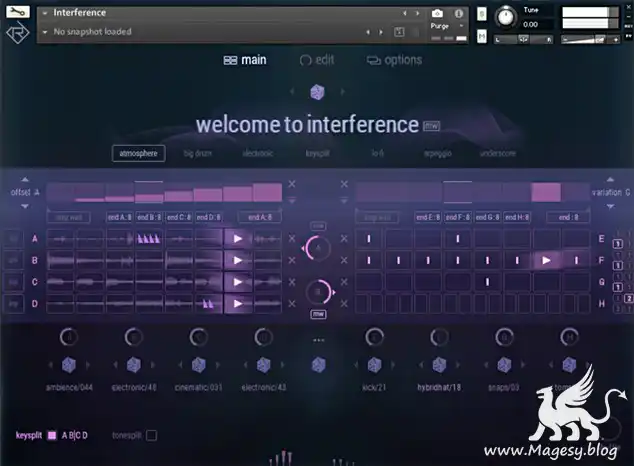Click the play step in row A
The height and width of the screenshot is (466, 634).
coord(238,239)
